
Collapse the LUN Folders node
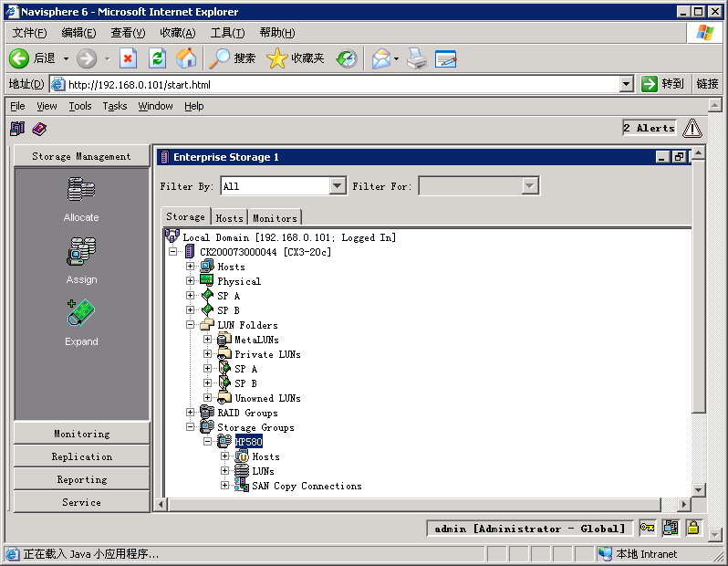(x=190, y=325)
